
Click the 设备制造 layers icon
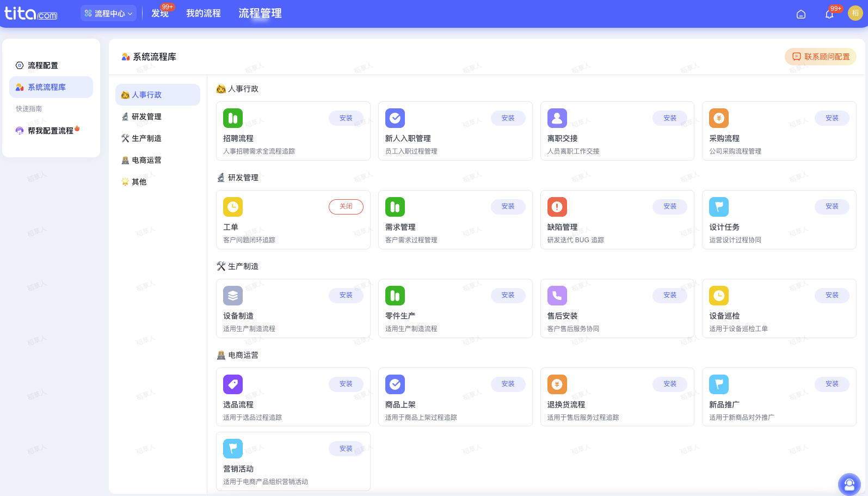click(x=233, y=296)
